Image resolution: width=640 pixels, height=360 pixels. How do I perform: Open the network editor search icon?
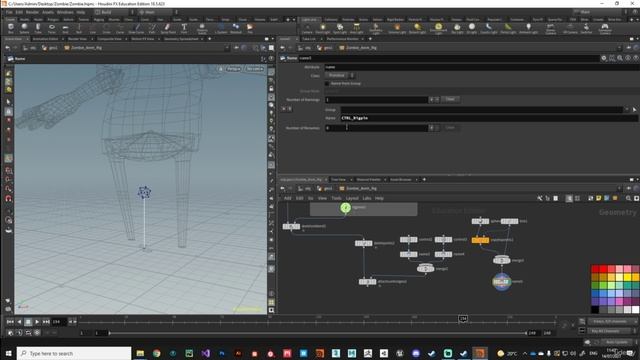click(x=628, y=198)
